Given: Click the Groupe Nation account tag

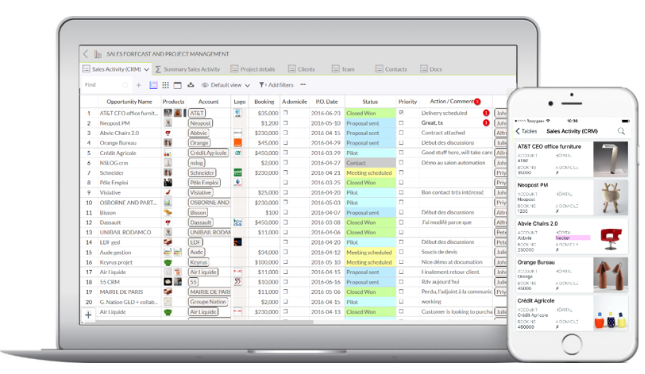Looking at the screenshot, I should (x=208, y=302).
